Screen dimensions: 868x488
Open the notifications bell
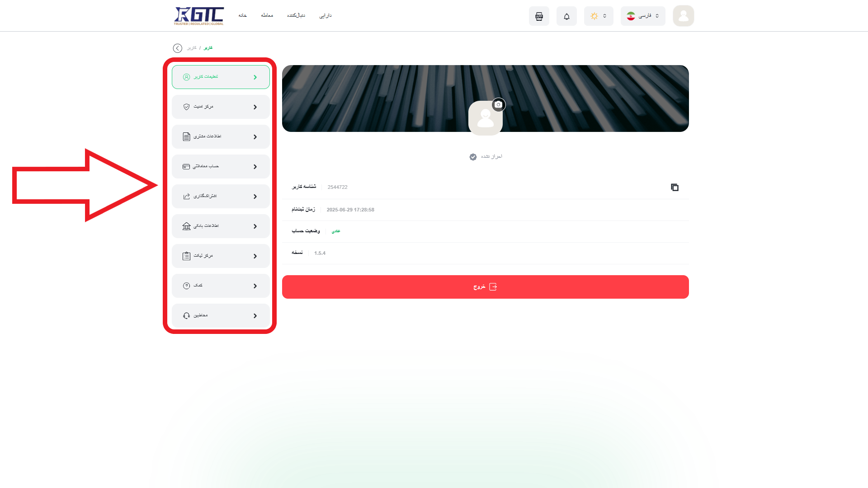(x=566, y=16)
